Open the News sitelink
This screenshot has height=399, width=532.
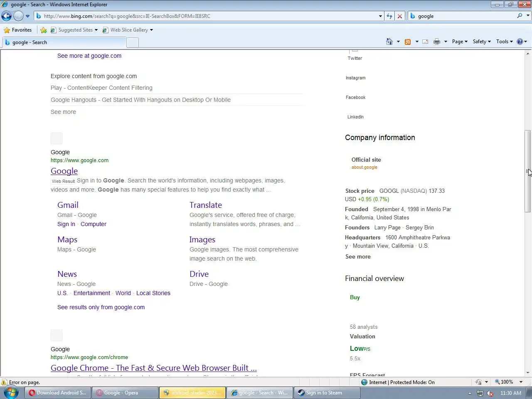pyautogui.click(x=67, y=274)
